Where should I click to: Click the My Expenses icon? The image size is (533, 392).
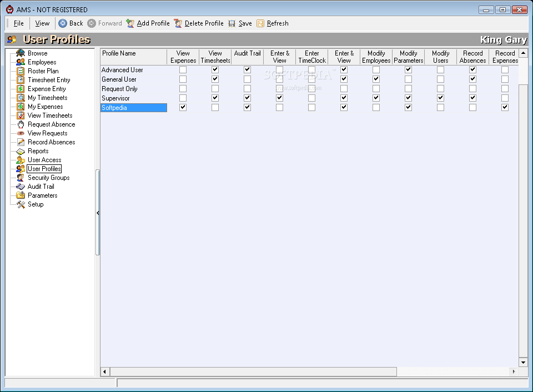tap(21, 107)
